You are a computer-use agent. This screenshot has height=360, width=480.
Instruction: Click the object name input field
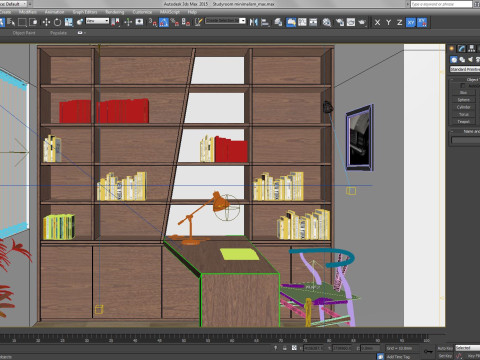(466, 140)
